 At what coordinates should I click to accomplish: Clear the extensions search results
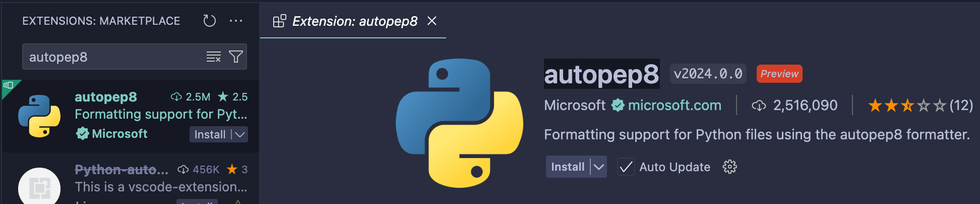tap(214, 57)
